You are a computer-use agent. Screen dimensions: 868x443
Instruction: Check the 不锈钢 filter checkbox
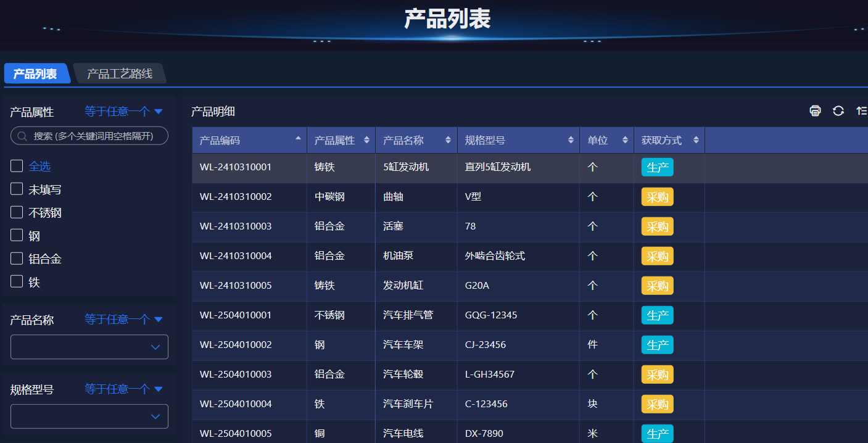[x=17, y=212]
